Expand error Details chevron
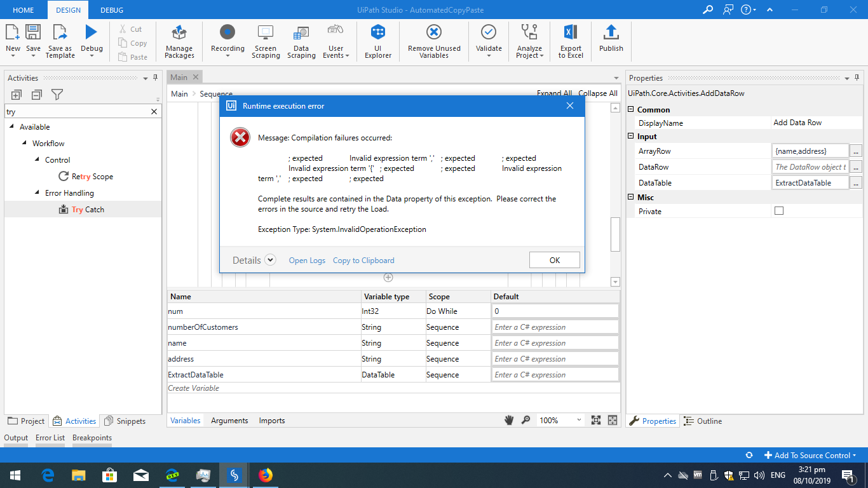Screen dimensions: 868x488 coord(270,260)
